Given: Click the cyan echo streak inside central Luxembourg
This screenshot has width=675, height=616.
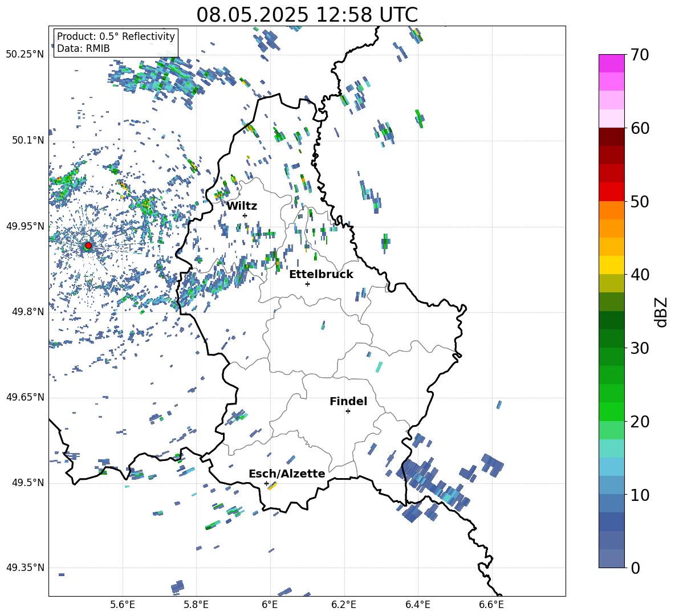Looking at the screenshot, I should click(379, 367).
